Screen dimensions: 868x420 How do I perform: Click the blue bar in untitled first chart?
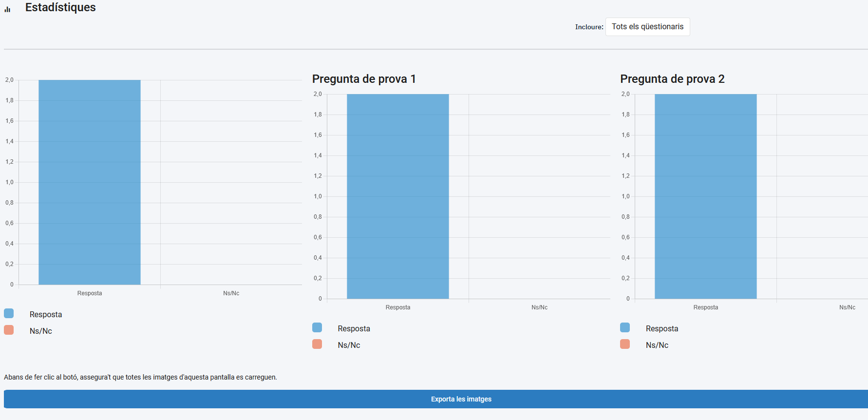[x=90, y=182]
